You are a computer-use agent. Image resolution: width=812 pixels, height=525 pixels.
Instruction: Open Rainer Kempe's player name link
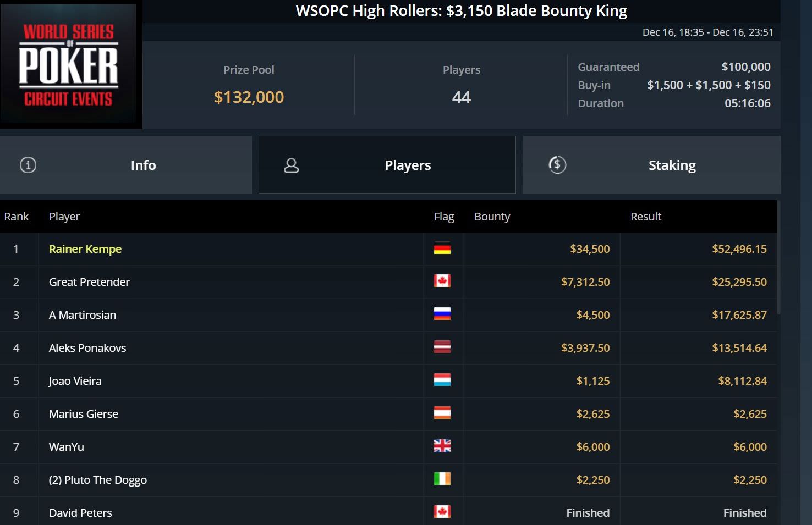click(x=85, y=249)
